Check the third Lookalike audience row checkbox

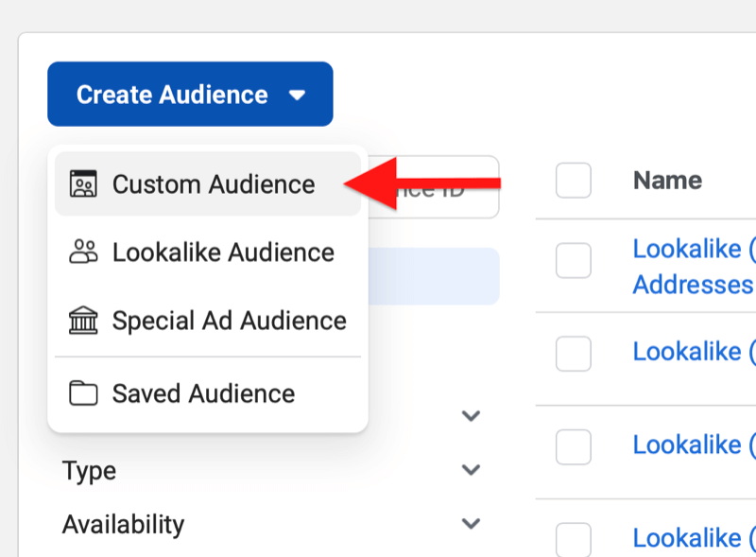tap(573, 444)
